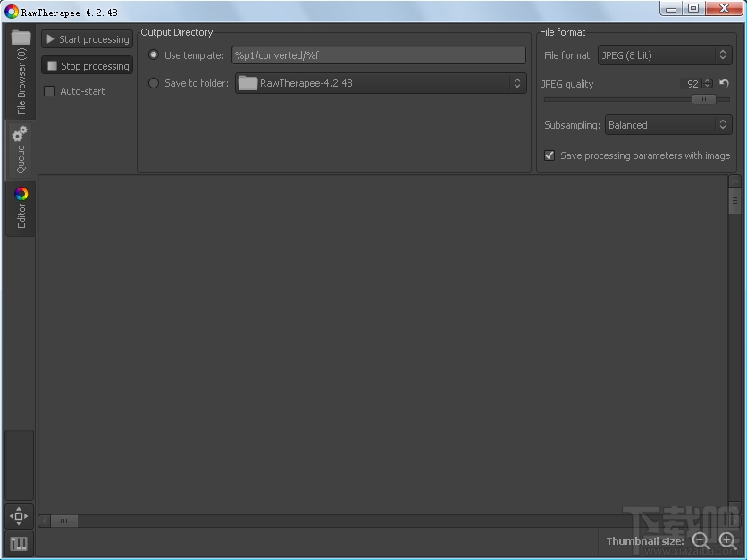
Task: Click the four-arrow fullscreen toggle icon
Action: pos(19,516)
